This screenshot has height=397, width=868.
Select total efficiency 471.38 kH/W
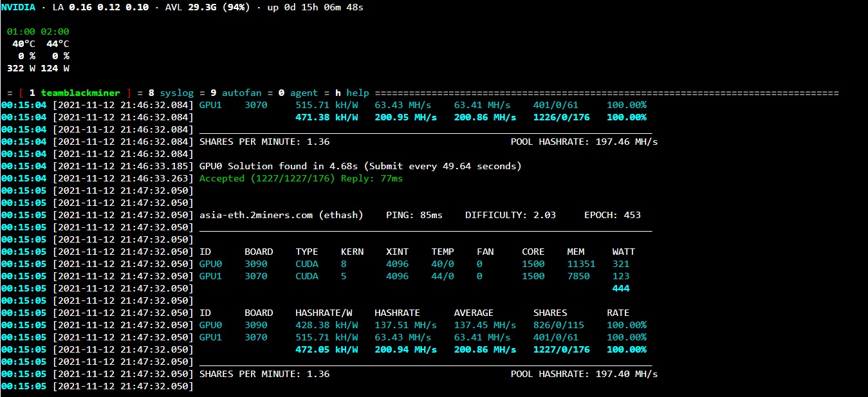point(327,117)
